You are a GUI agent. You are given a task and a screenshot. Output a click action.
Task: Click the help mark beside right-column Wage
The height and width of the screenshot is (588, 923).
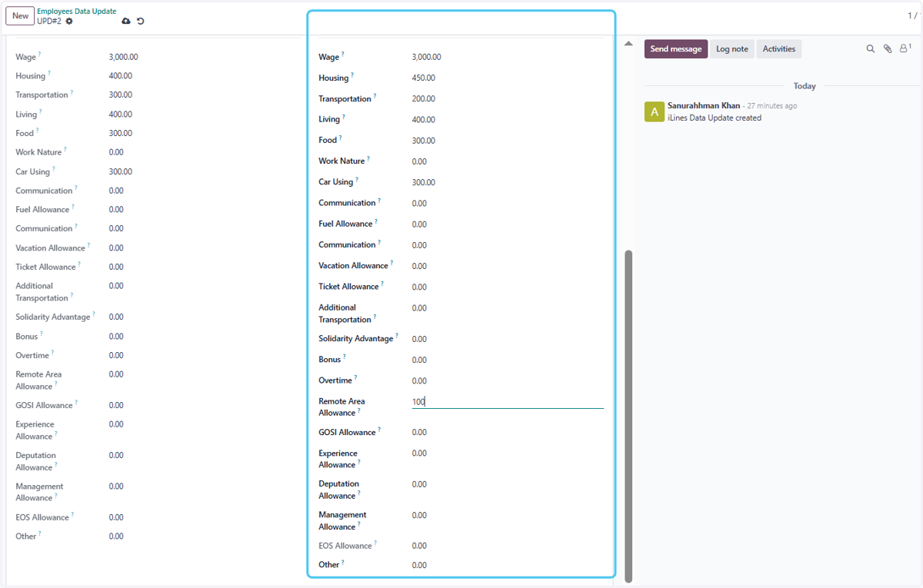click(343, 54)
